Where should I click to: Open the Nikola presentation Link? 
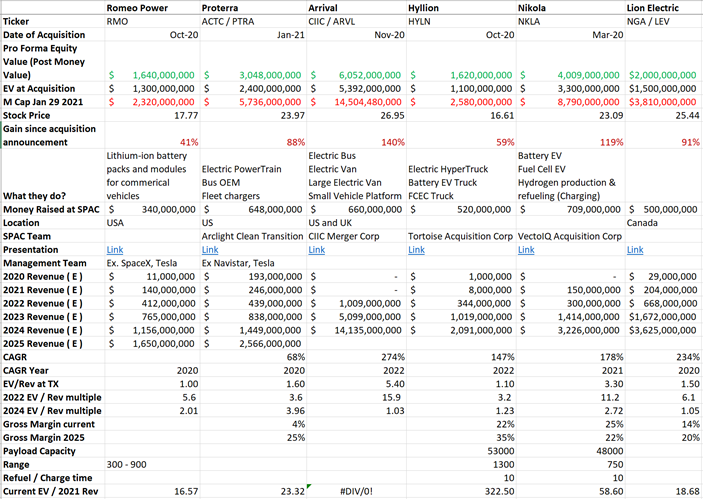tap(526, 250)
